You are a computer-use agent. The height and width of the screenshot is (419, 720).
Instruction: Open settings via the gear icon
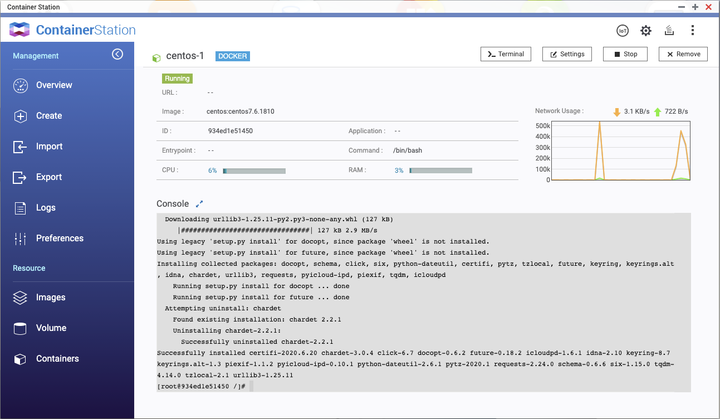646,31
